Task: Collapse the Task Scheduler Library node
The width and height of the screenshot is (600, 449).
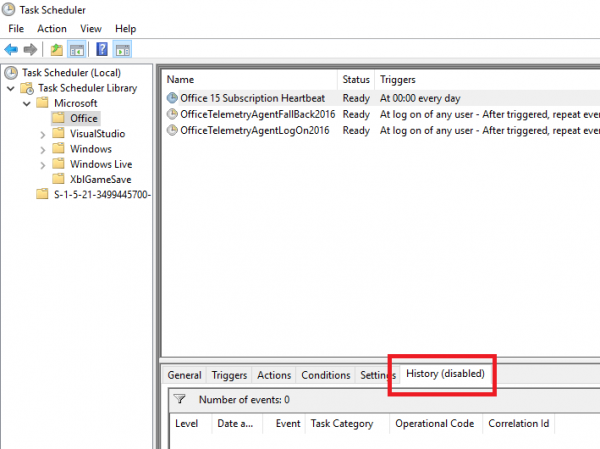Action: point(11,88)
